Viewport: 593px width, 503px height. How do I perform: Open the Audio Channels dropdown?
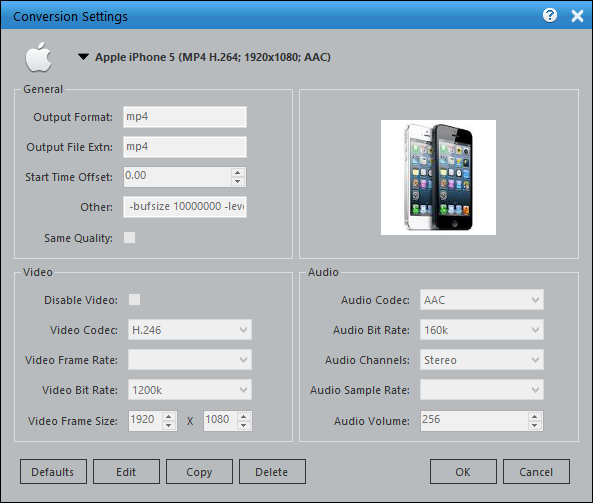[482, 360]
